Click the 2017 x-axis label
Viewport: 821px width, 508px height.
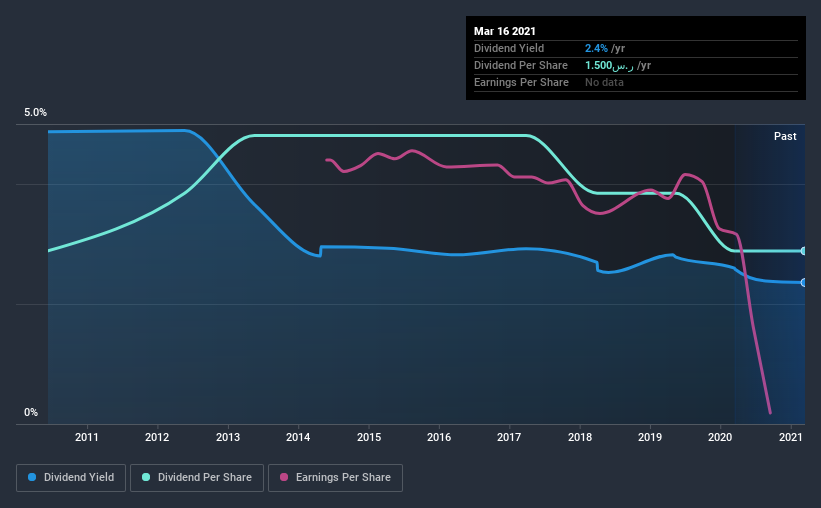pos(509,437)
